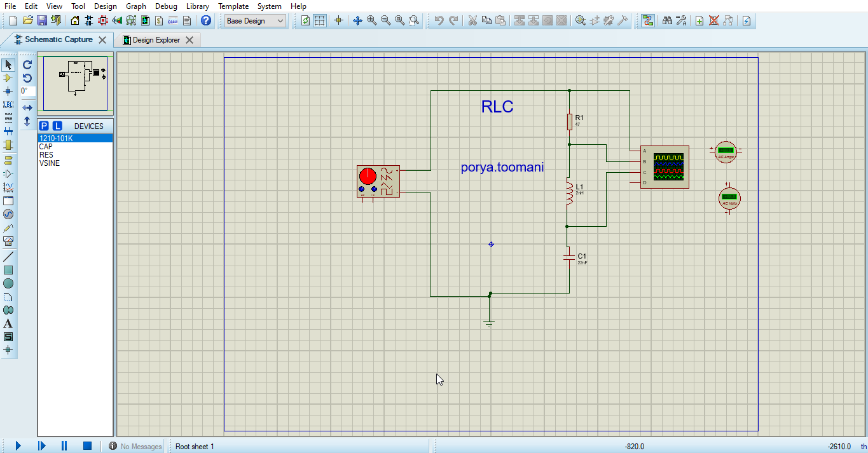Click the rotation angle input field

point(27,91)
